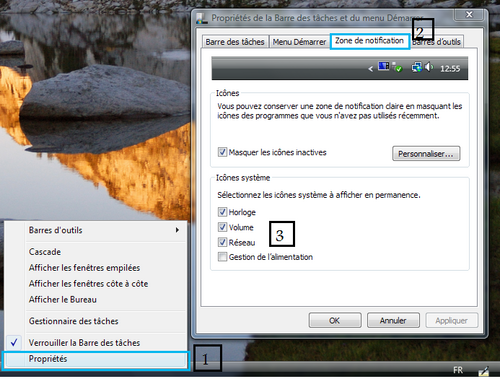Toggle Verrouiller la Barre des tâches
The width and height of the screenshot is (500, 379).
point(95,343)
